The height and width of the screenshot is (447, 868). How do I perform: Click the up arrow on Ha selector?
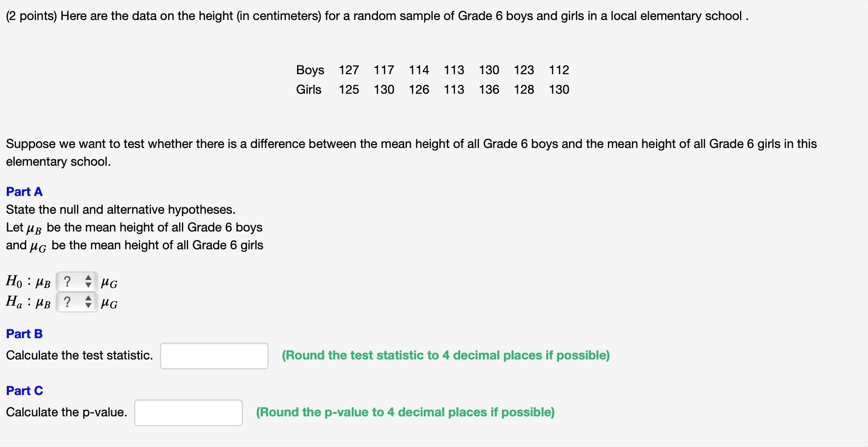tap(88, 299)
